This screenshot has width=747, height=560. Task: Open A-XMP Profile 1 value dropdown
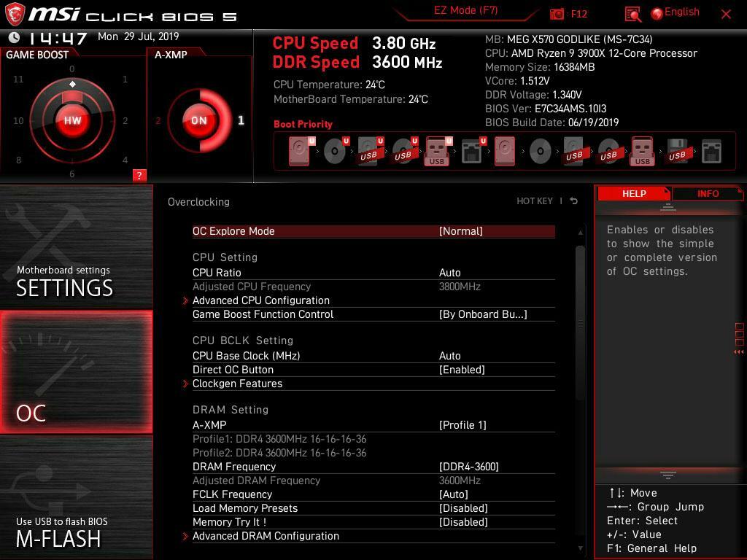(462, 425)
